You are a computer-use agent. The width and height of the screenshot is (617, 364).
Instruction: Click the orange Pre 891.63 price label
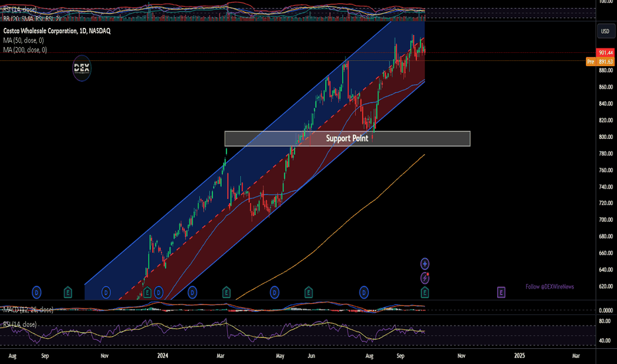pos(600,62)
